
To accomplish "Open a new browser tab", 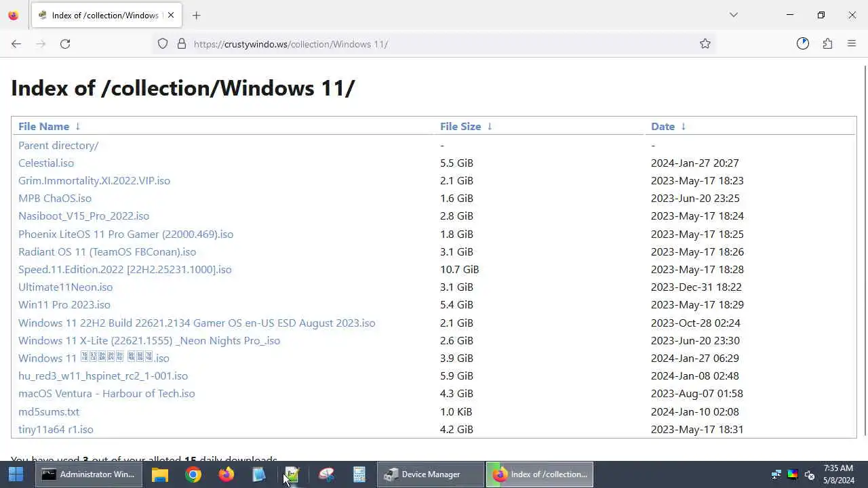I will click(196, 15).
